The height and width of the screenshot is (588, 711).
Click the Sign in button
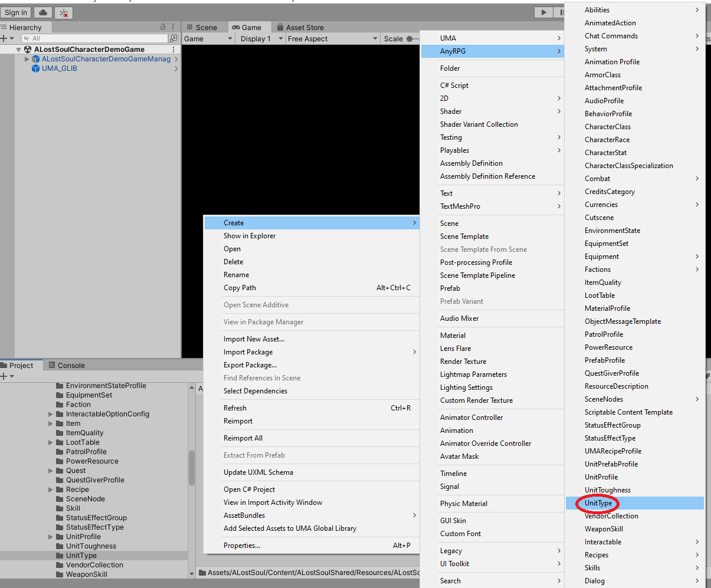pyautogui.click(x=16, y=12)
